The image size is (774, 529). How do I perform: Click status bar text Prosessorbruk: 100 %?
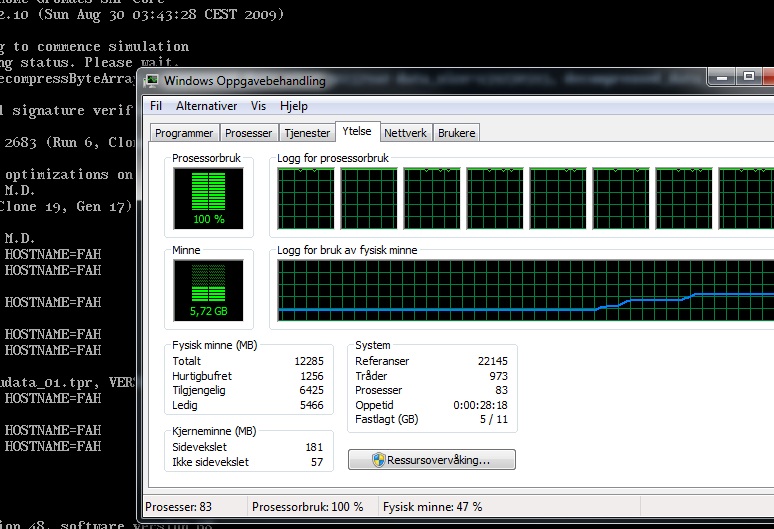coord(307,507)
